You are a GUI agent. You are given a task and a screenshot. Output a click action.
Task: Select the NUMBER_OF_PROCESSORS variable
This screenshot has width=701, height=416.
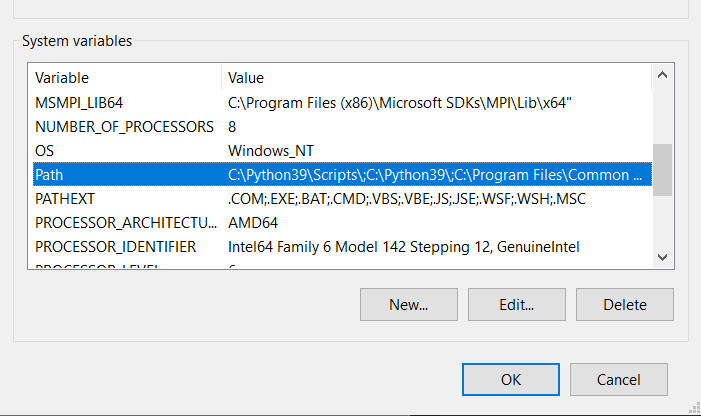click(124, 127)
